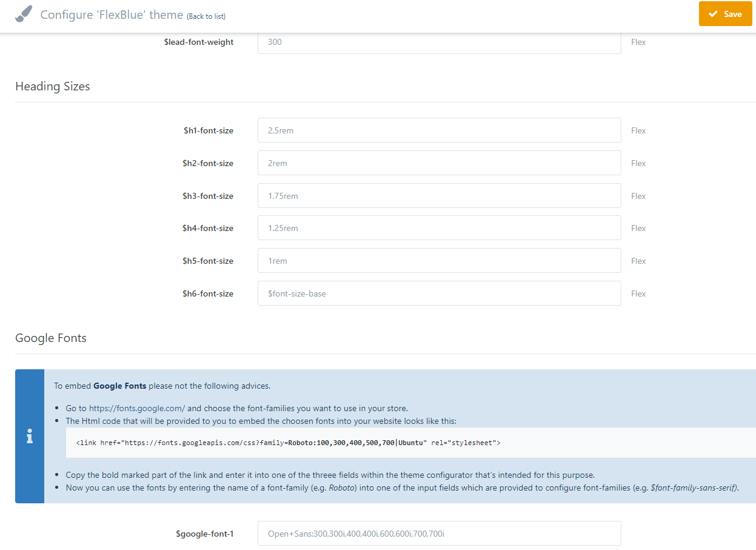Click the $h1-font-size label text
The height and width of the screenshot is (550, 756).
click(208, 130)
